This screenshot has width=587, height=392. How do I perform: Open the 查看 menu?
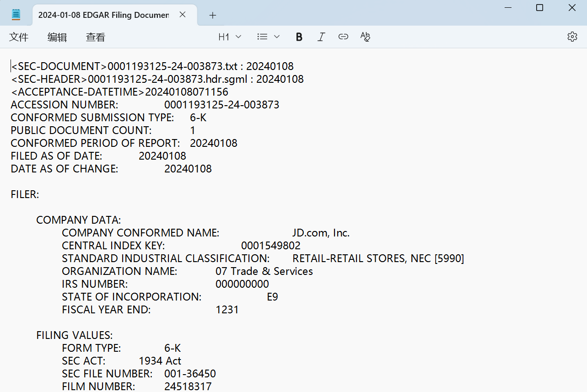[x=96, y=37]
